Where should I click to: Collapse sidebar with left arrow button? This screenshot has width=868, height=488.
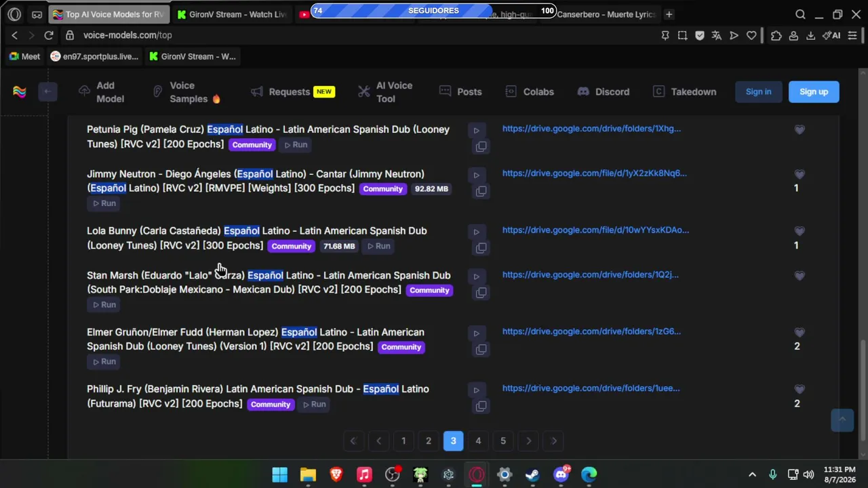(x=47, y=91)
